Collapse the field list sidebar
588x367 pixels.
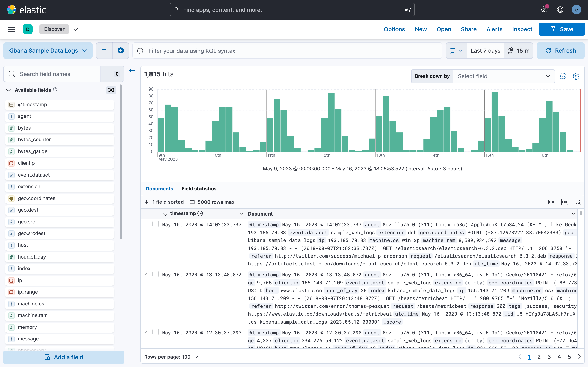(132, 70)
